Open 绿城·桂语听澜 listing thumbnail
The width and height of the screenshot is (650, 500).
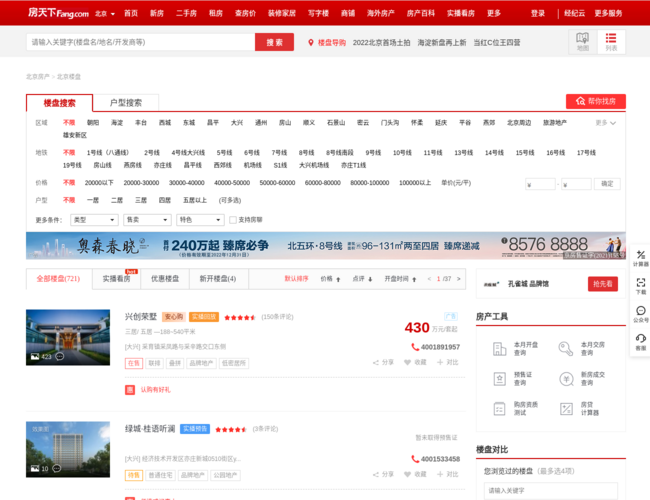(68, 449)
